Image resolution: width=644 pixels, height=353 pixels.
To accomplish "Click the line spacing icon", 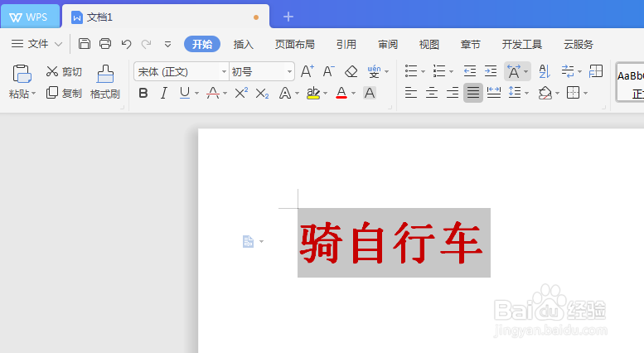I will tap(515, 92).
